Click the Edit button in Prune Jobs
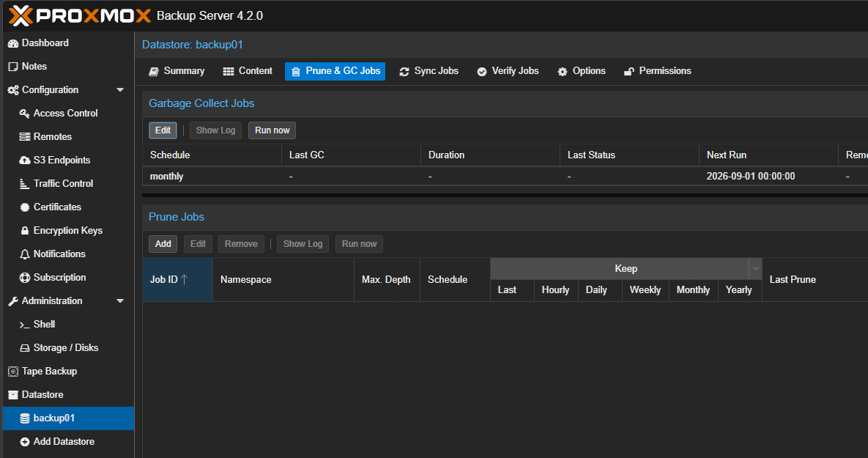Viewport: 868px width, 458px height. (198, 244)
